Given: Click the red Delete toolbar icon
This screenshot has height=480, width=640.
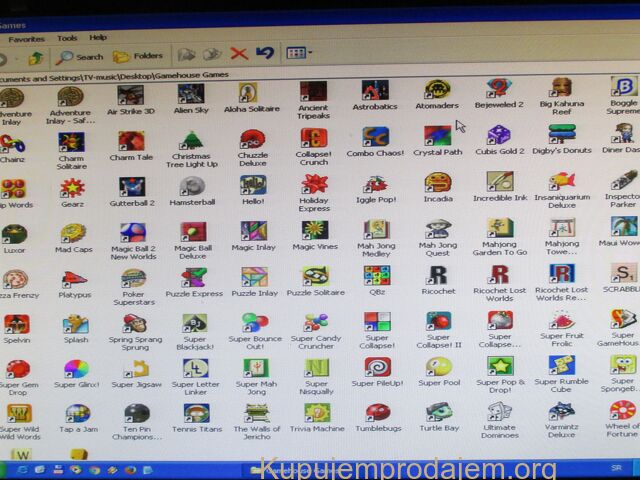Looking at the screenshot, I should point(239,54).
